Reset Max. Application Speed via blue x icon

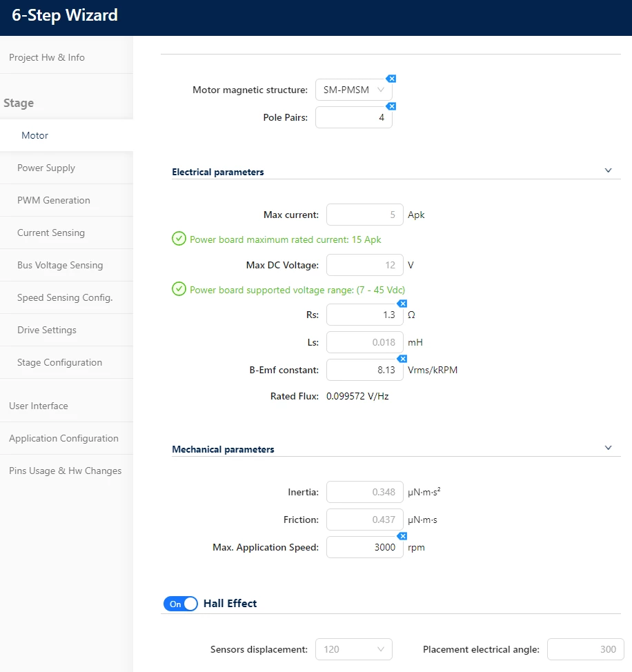pyautogui.click(x=402, y=536)
